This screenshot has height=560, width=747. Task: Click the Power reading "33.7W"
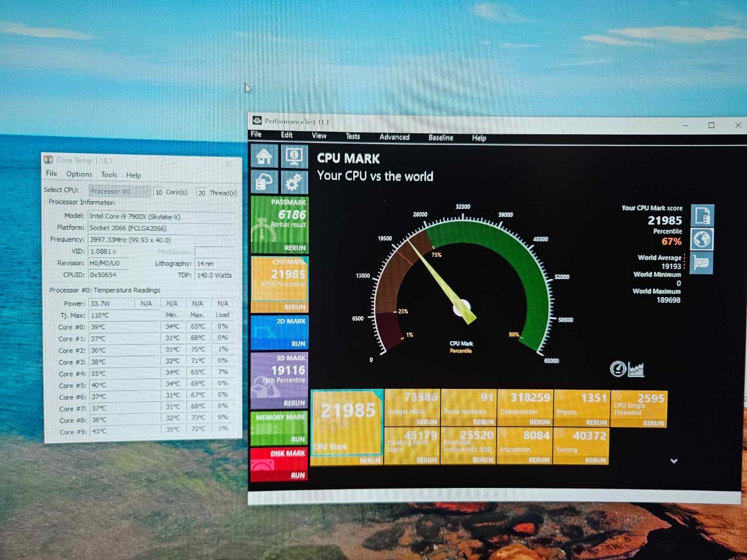pyautogui.click(x=111, y=303)
